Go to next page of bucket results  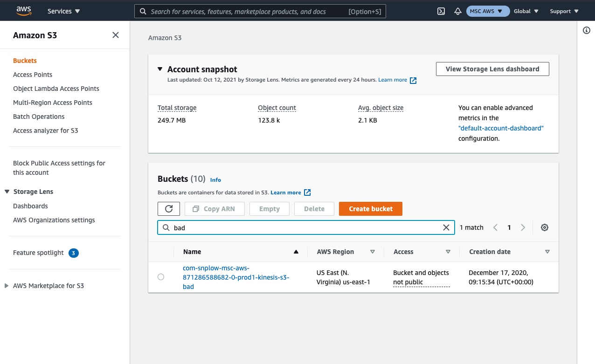tap(523, 227)
